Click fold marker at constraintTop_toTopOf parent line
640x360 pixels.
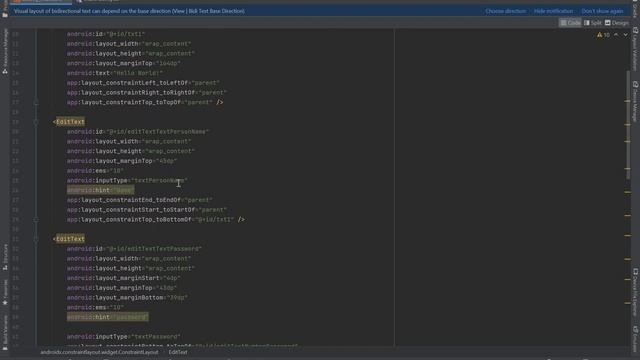(x=36, y=102)
